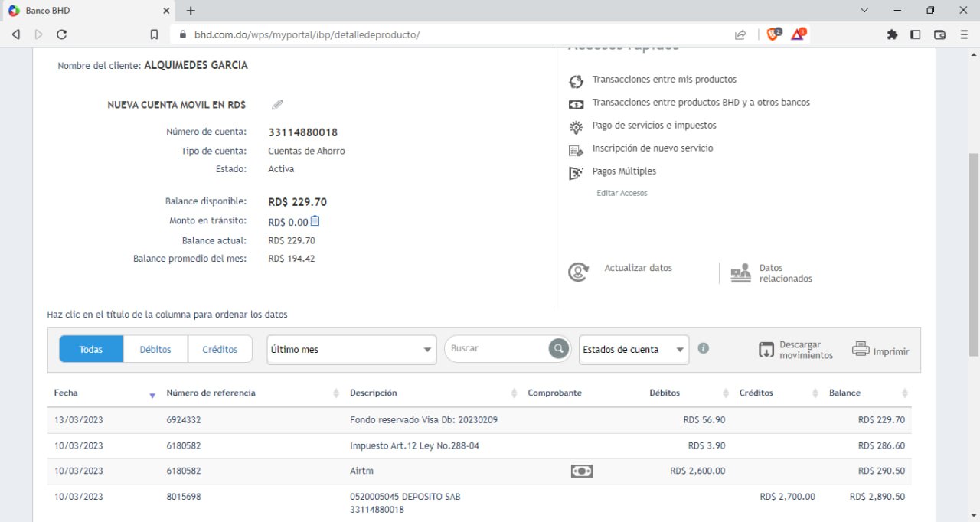Viewport: 980px width, 522px height.
Task: Bookmark this page with the bookmark icon
Action: pyautogui.click(x=154, y=34)
